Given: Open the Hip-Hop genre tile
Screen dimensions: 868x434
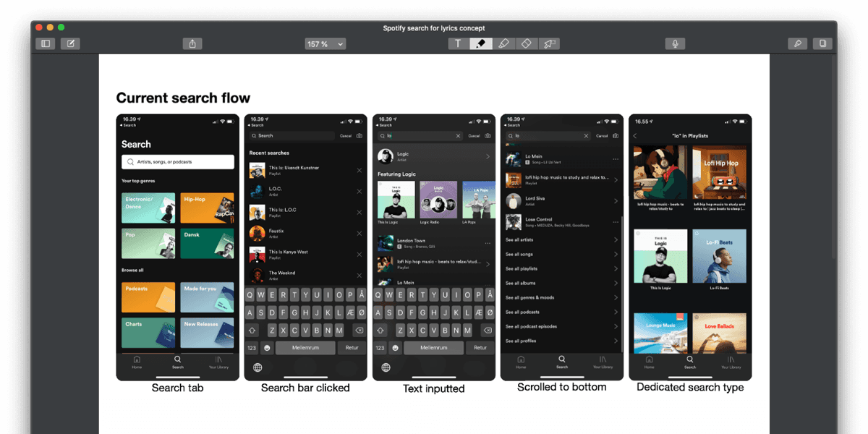Looking at the screenshot, I should [207, 208].
